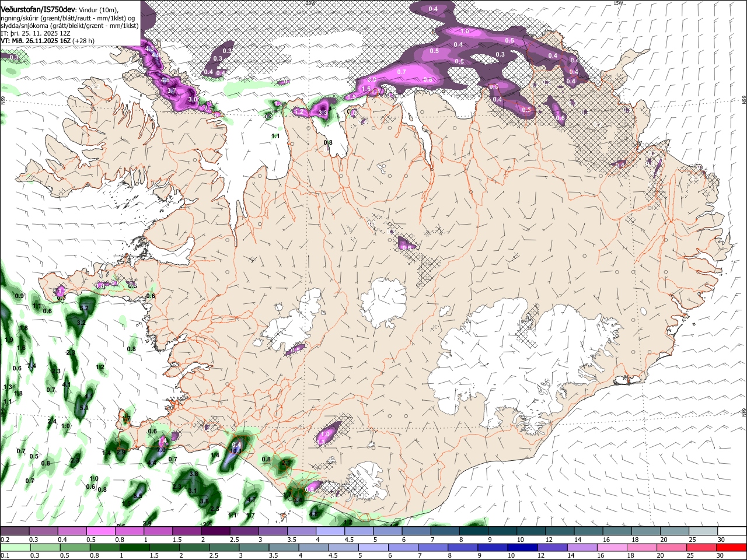Screen dimensions: 747x560
Task: Click the 5.5 rainfall value in the southwest sea
Action: pyautogui.click(x=138, y=496)
